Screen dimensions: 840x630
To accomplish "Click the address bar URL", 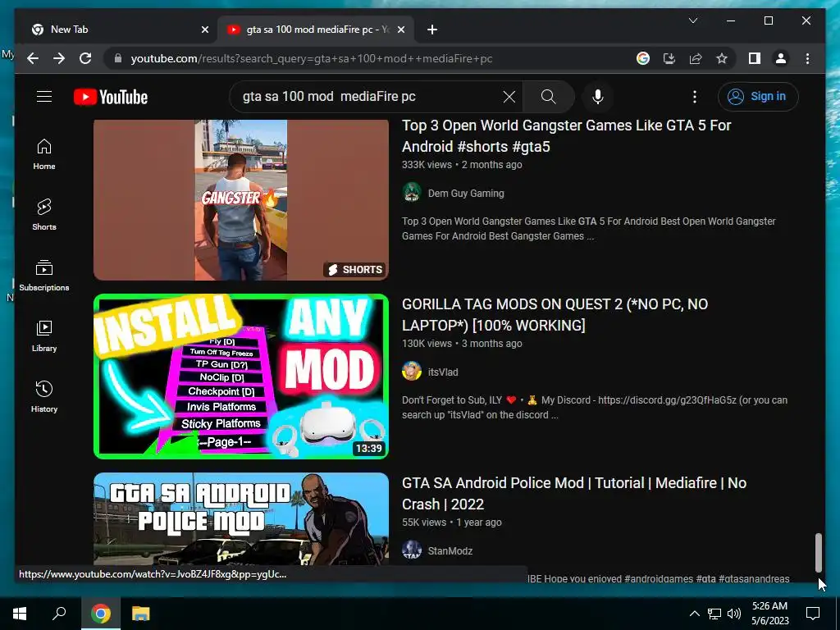I will (x=311, y=58).
